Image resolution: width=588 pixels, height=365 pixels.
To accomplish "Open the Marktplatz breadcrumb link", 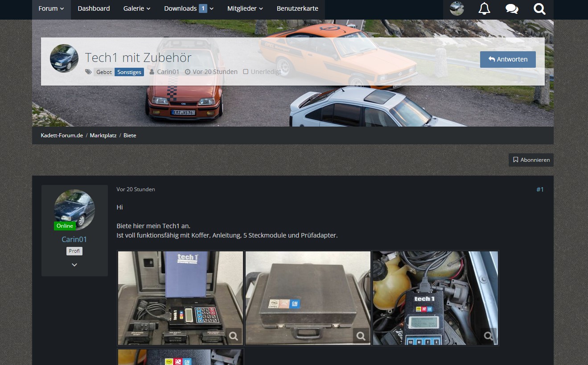I will (103, 135).
